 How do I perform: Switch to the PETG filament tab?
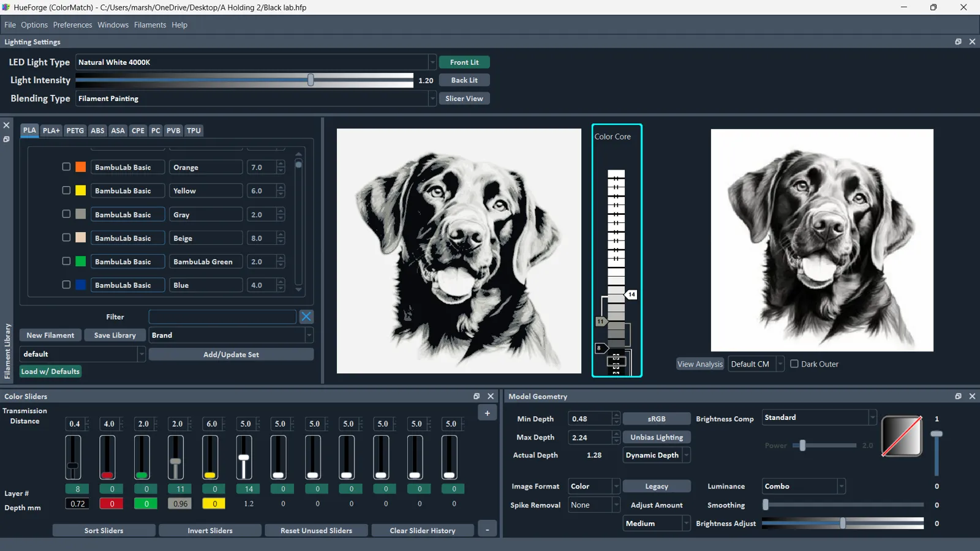point(75,130)
